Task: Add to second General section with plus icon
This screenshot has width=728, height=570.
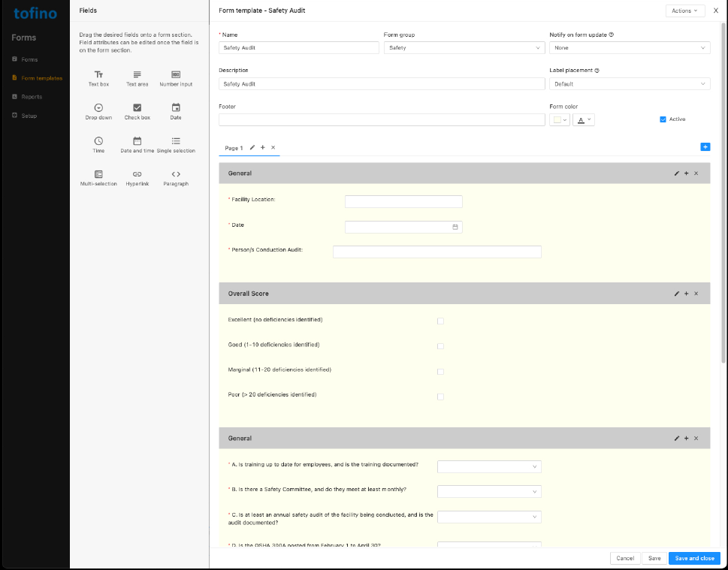Action: click(686, 439)
